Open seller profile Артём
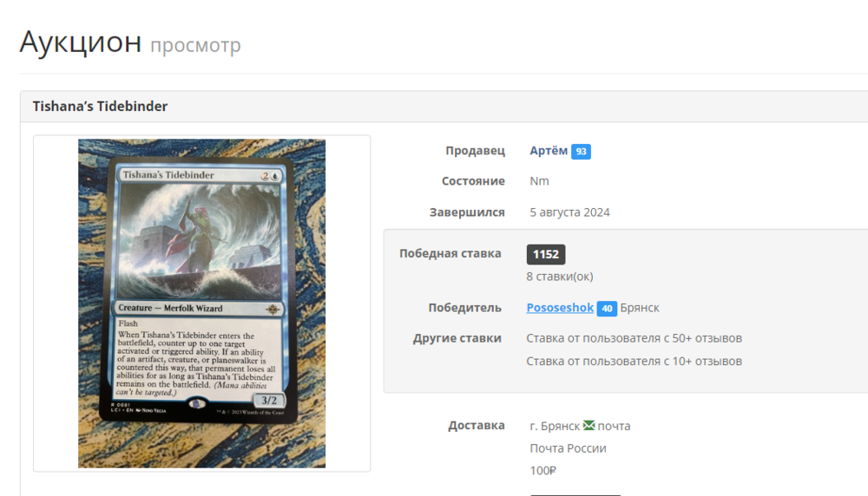This screenshot has height=496, width=868. tap(549, 150)
